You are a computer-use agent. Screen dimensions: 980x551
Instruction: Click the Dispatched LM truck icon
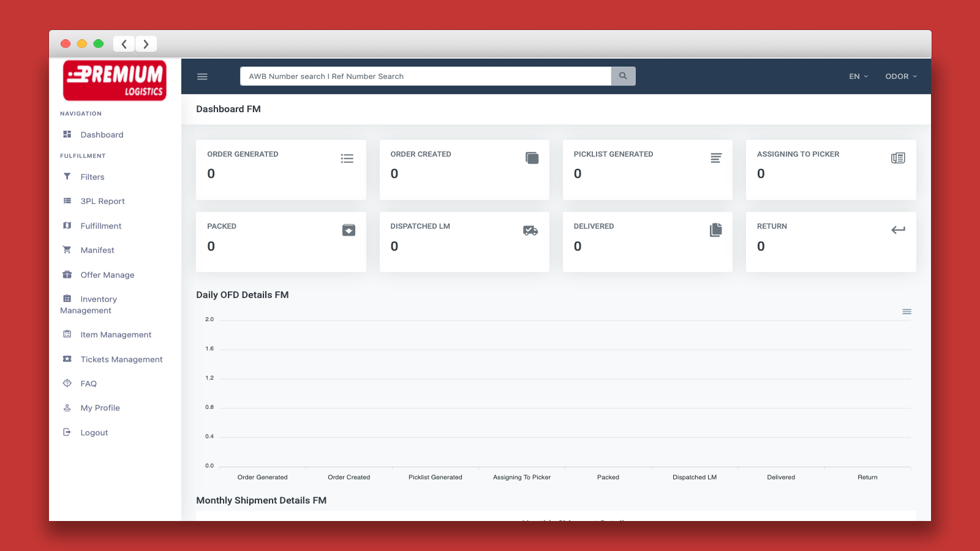[x=530, y=230]
